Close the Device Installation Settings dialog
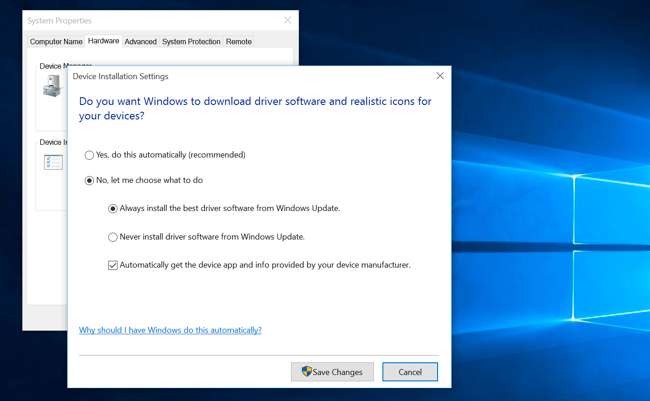 click(440, 75)
